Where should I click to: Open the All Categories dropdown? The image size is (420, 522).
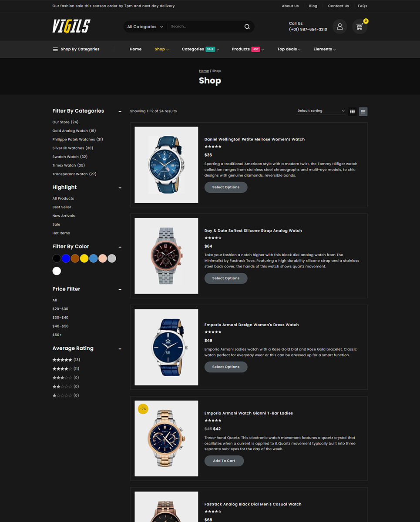click(145, 27)
